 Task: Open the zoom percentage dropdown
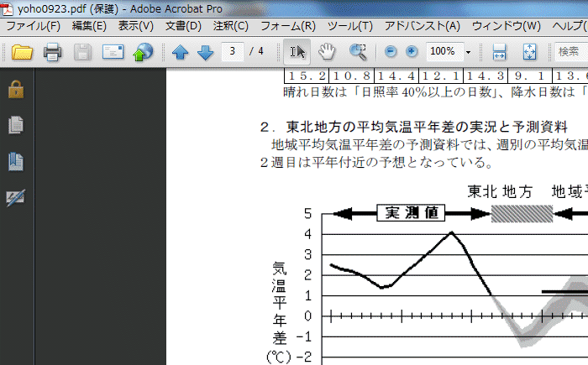pyautogui.click(x=468, y=53)
